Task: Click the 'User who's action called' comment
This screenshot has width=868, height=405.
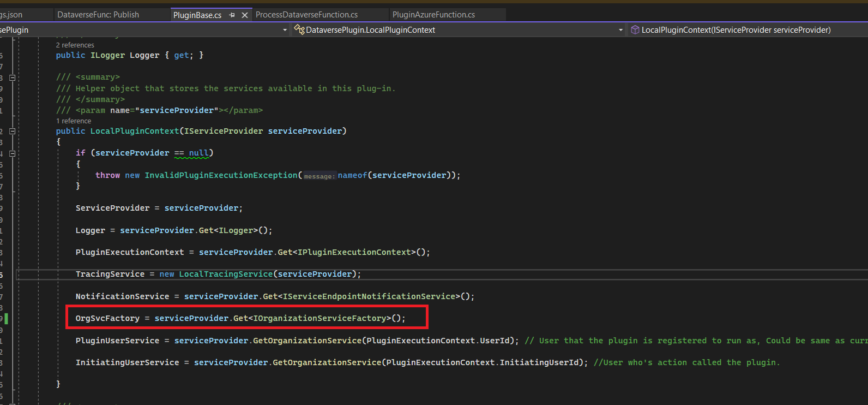Action: [686, 362]
